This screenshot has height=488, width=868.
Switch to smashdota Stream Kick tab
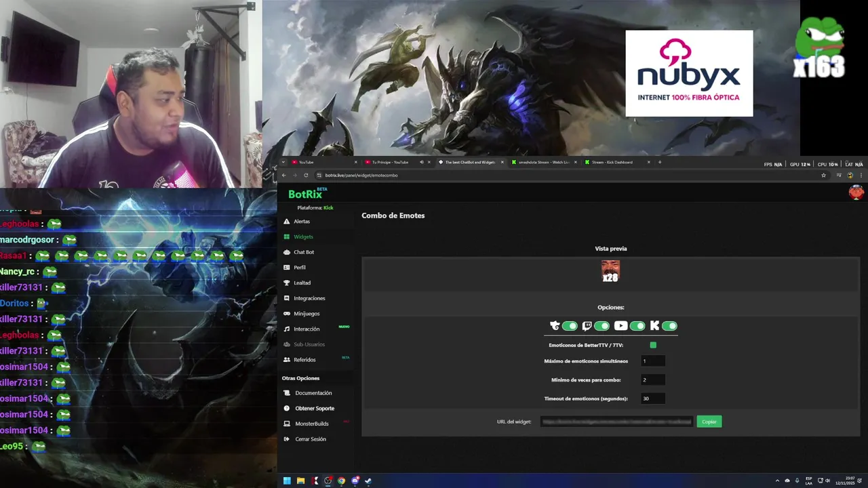(x=544, y=162)
